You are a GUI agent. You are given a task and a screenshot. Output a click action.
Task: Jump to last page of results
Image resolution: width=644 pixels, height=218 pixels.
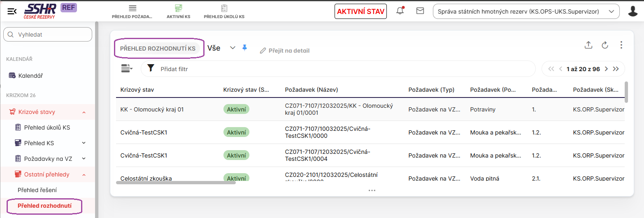[x=616, y=69]
